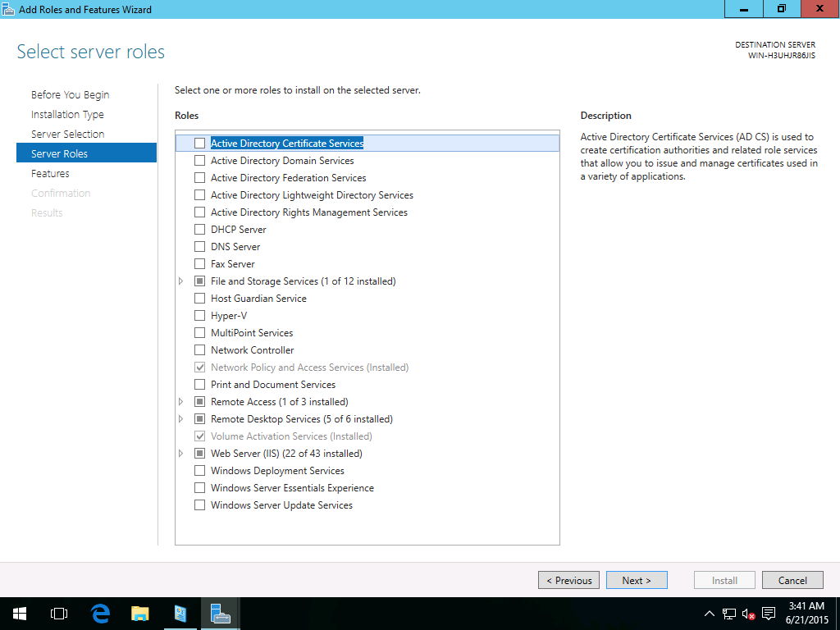Open File Explorer from the taskbar
840x630 pixels.
coord(140,614)
